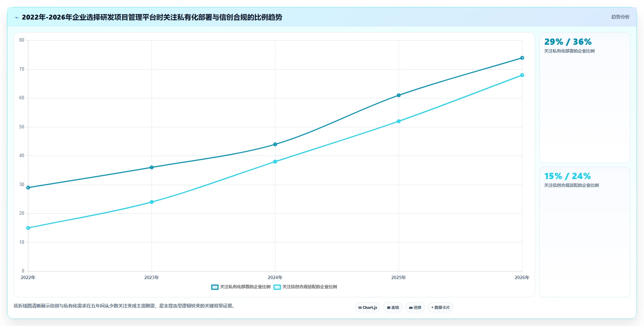Screen dimensions: 644x326
Task: Click the summary sentence below the chart
Action: pyautogui.click(x=124, y=306)
